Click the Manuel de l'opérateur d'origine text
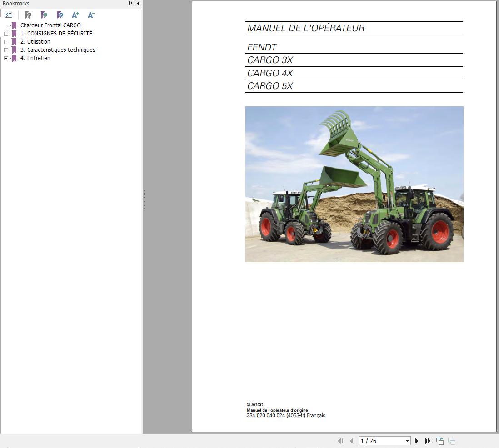This screenshot has height=448, width=499. (x=277, y=410)
